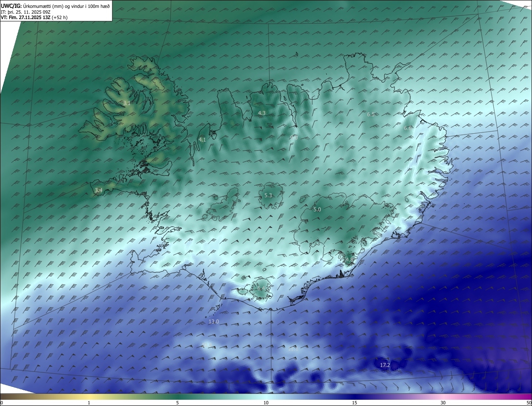Click the 3.4 value on Snæfellsnes peninsula
Image resolution: width=532 pixels, height=406 pixels.
pyautogui.click(x=99, y=191)
